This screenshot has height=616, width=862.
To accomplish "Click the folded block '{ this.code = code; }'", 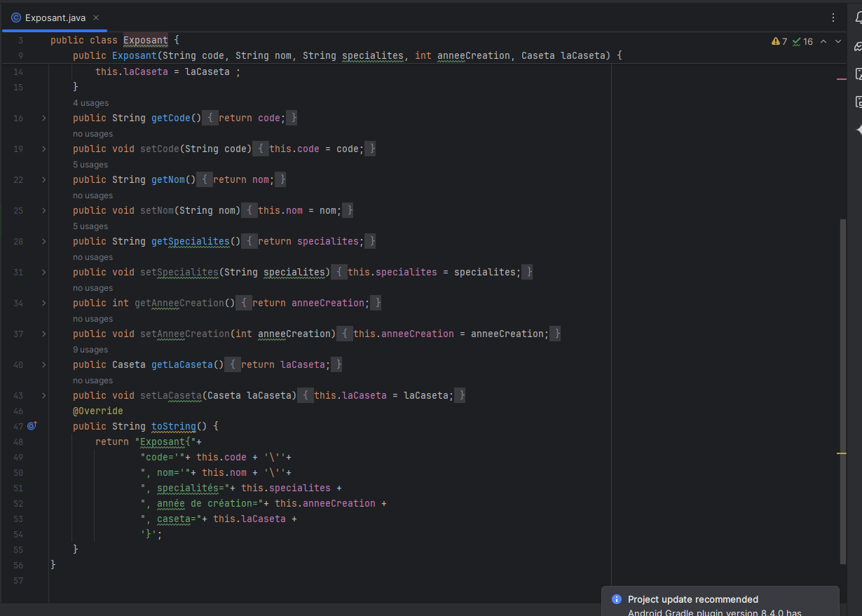I will pyautogui.click(x=314, y=149).
